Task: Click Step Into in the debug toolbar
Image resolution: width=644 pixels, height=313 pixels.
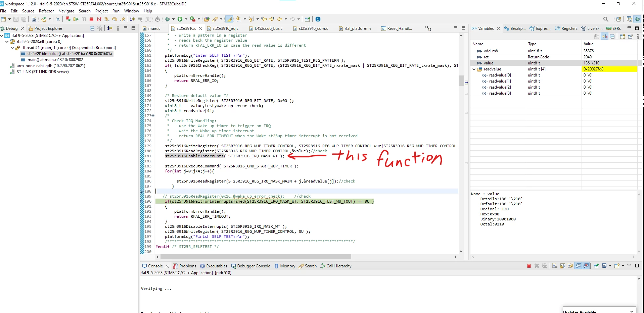Action: [x=107, y=19]
